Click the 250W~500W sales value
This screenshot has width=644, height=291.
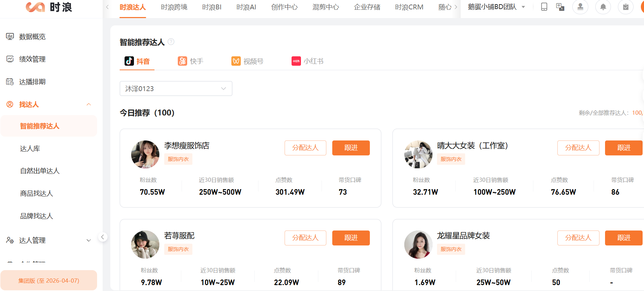pos(220,192)
